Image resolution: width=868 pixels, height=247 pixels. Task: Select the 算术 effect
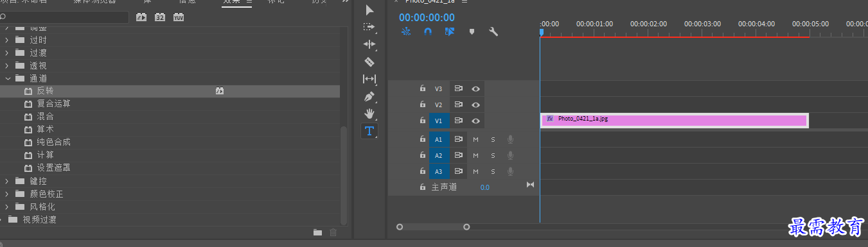(x=170, y=130)
